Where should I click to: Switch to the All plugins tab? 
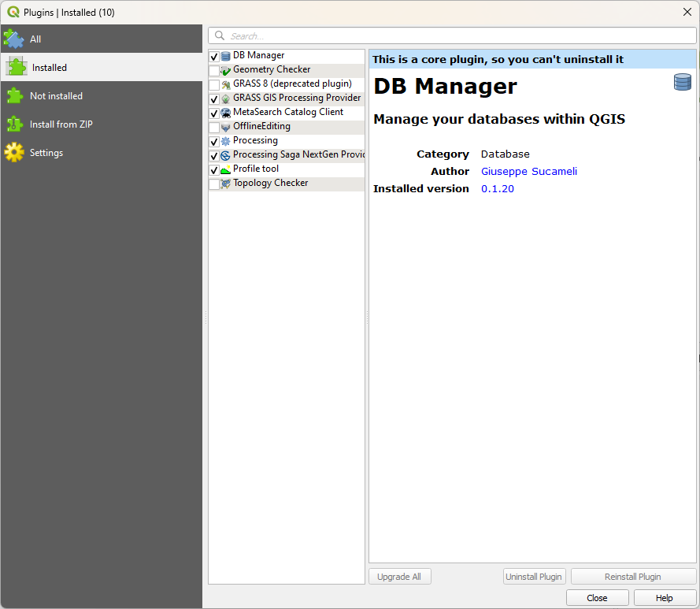point(35,39)
